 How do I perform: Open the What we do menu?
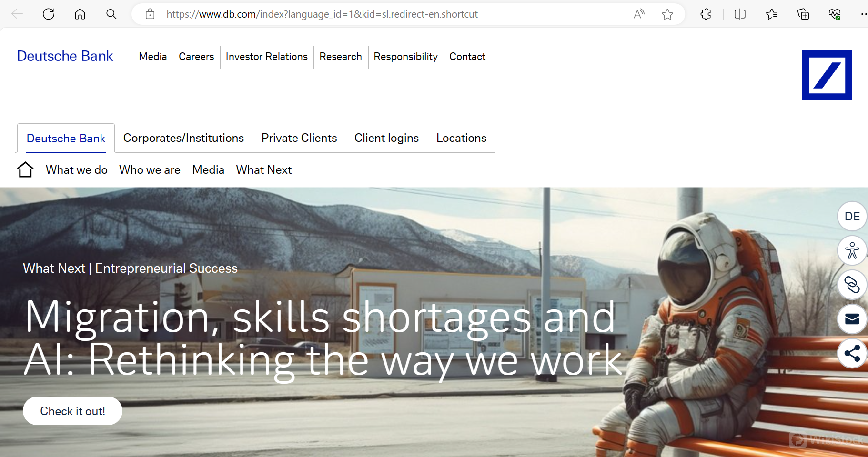77,170
